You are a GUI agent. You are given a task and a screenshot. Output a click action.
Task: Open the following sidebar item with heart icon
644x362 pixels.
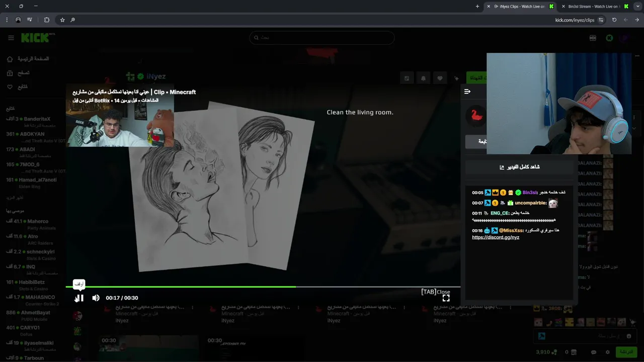(17, 87)
